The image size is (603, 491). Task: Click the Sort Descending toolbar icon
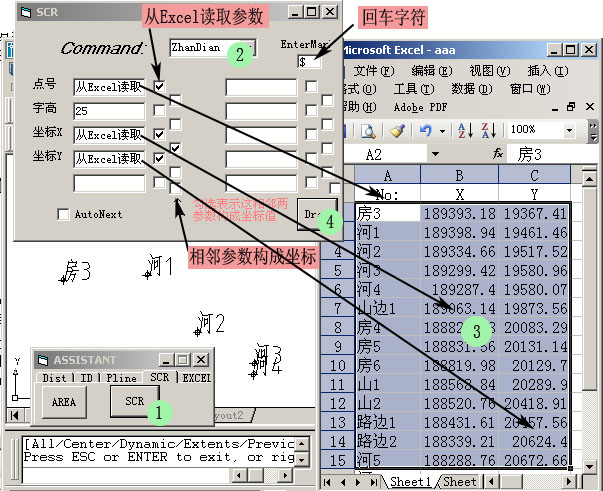coord(491,130)
